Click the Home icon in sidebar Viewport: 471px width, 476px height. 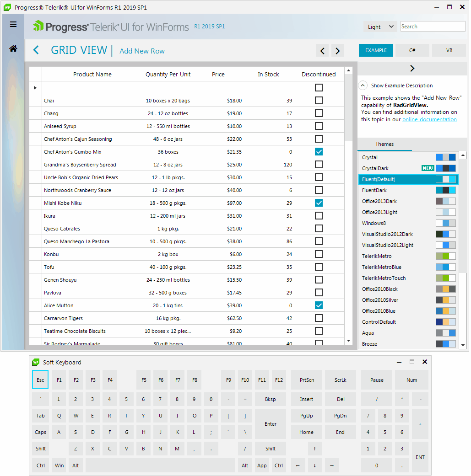(x=13, y=48)
